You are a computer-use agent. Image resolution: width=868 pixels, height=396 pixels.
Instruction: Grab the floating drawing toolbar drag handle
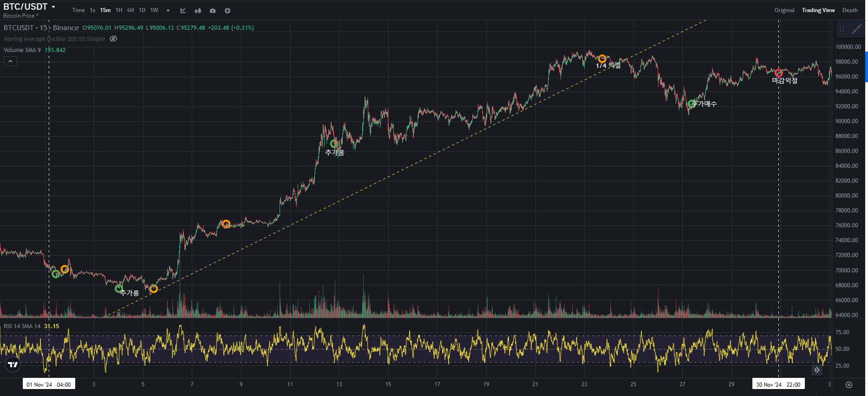tap(842, 29)
